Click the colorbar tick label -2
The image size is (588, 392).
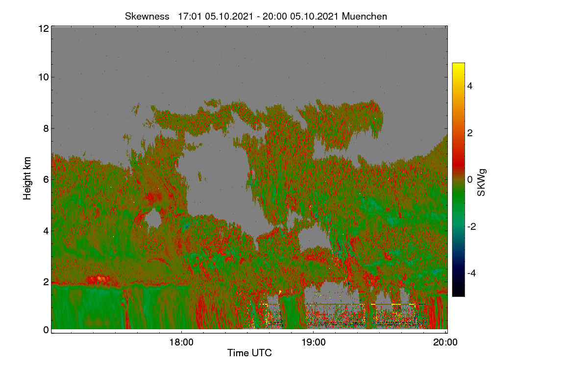pyautogui.click(x=473, y=226)
